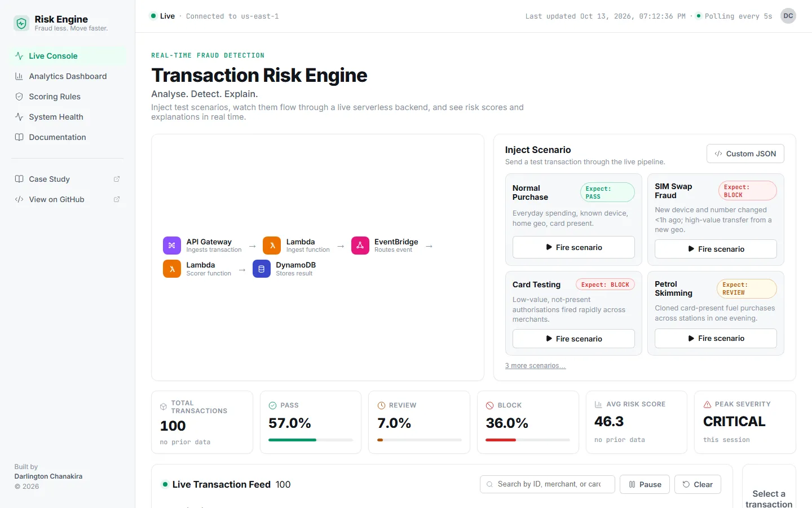The width and height of the screenshot is (812, 508).
Task: Click the Total Transactions cube icon
Action: point(164,406)
